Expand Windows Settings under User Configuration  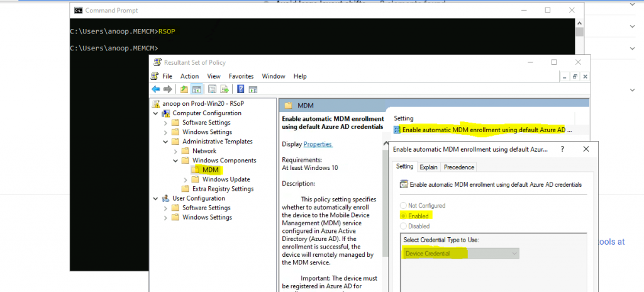(x=165, y=217)
